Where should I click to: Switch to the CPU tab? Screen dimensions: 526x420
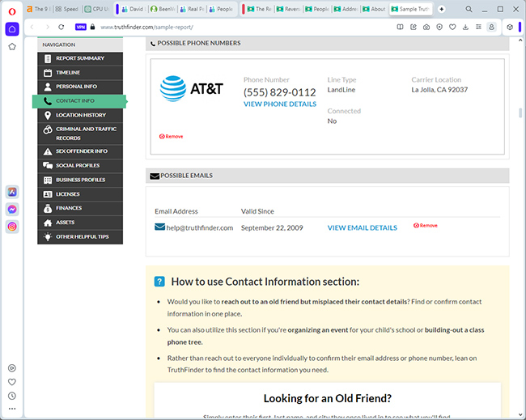[96, 9]
